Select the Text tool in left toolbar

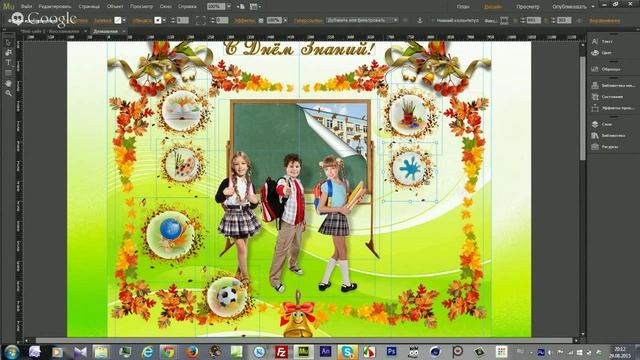(8, 62)
